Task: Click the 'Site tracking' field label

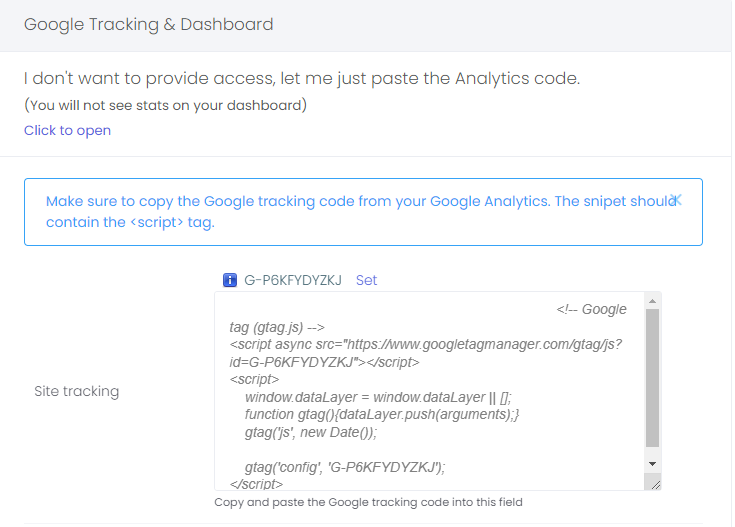Action: pyautogui.click(x=76, y=391)
